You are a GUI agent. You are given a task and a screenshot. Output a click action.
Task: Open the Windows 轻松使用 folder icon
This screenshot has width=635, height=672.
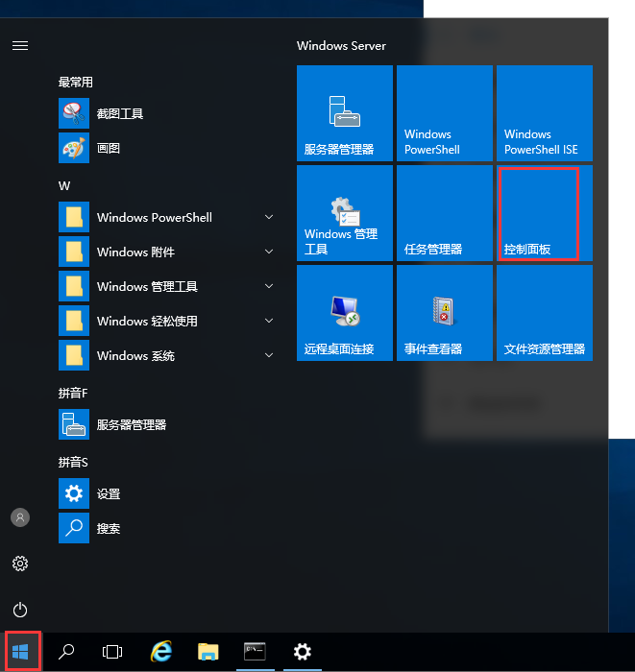(x=74, y=321)
